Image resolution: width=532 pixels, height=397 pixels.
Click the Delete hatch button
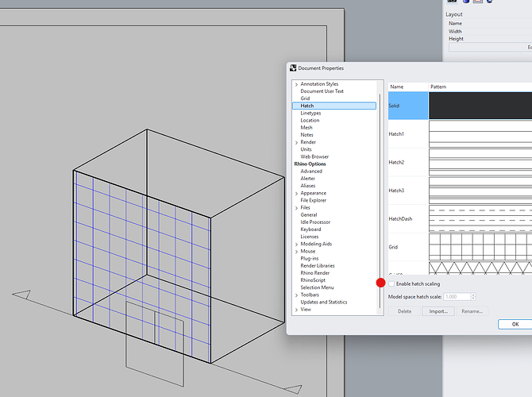click(404, 311)
